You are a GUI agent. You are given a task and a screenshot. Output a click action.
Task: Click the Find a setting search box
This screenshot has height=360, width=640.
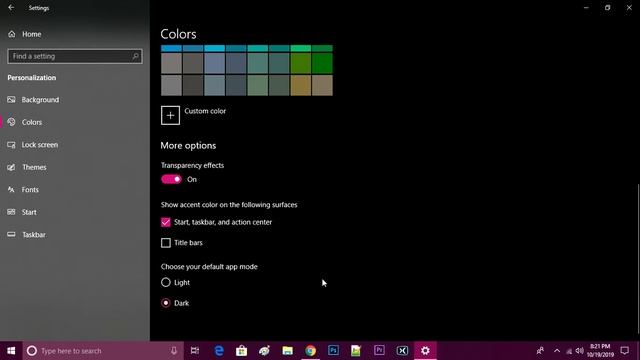coord(75,56)
